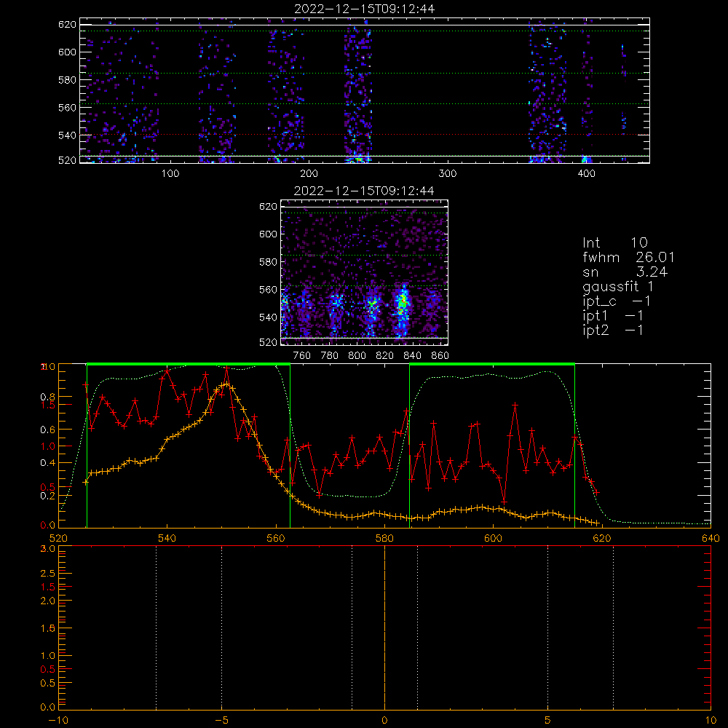Image resolution: width=728 pixels, height=728 pixels.
Task: Click the dotted vertical marker at -5 in bottom plot
Action: click(221, 628)
